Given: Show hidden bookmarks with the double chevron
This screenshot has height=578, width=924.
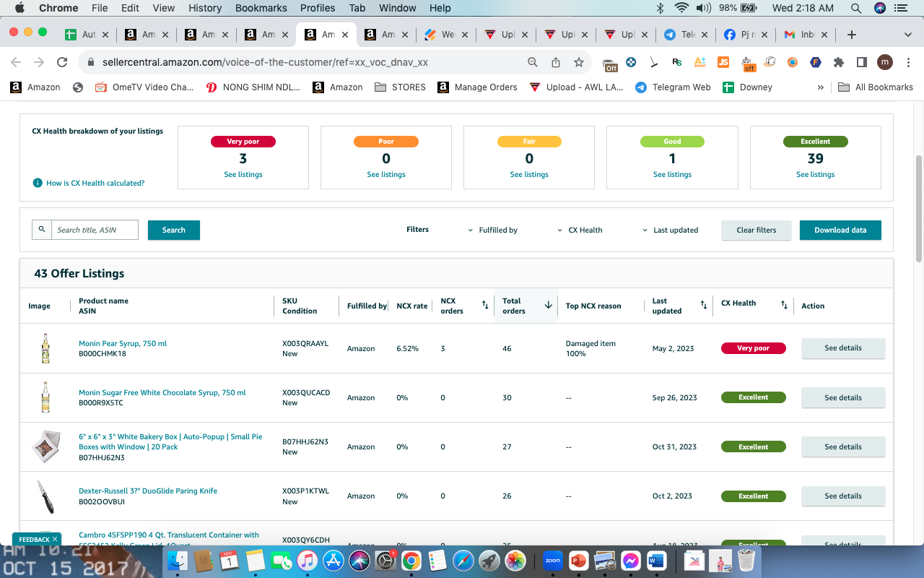Looking at the screenshot, I should click(821, 87).
